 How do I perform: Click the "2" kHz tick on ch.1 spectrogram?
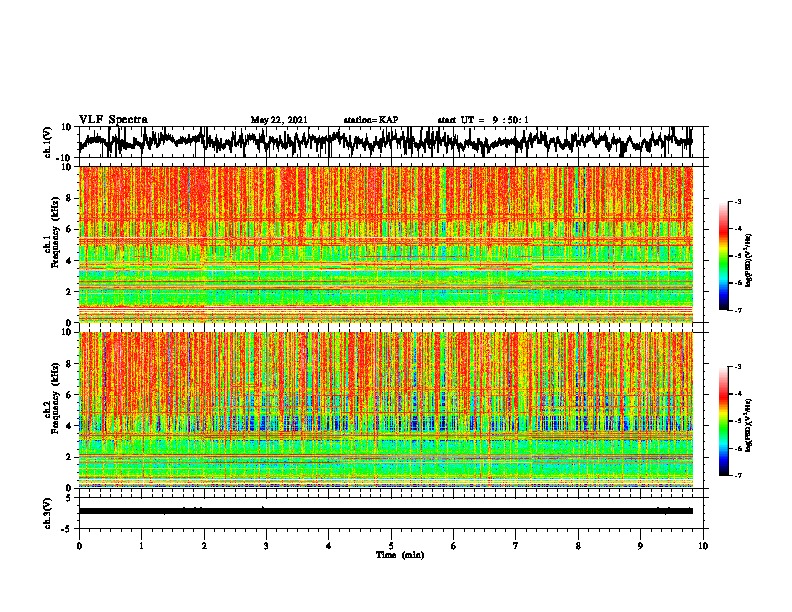click(x=70, y=292)
